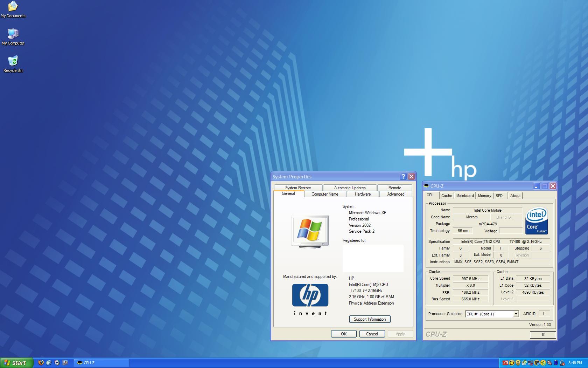Click the fourth quick launch photo icon
The image size is (588, 368).
coord(65,363)
